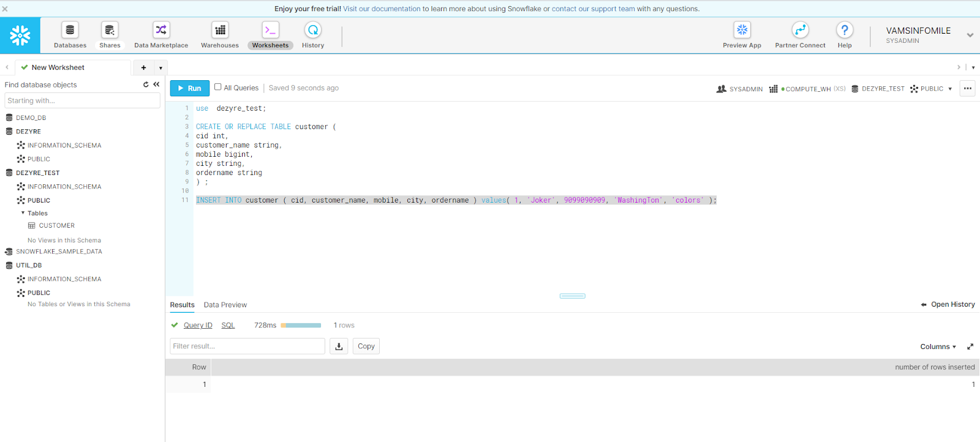Open the Databases icon in top navigation
The image size is (980, 442).
70,31
